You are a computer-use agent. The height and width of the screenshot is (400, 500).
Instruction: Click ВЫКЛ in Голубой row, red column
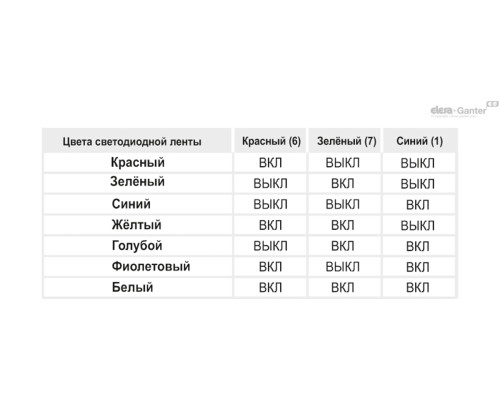click(270, 246)
